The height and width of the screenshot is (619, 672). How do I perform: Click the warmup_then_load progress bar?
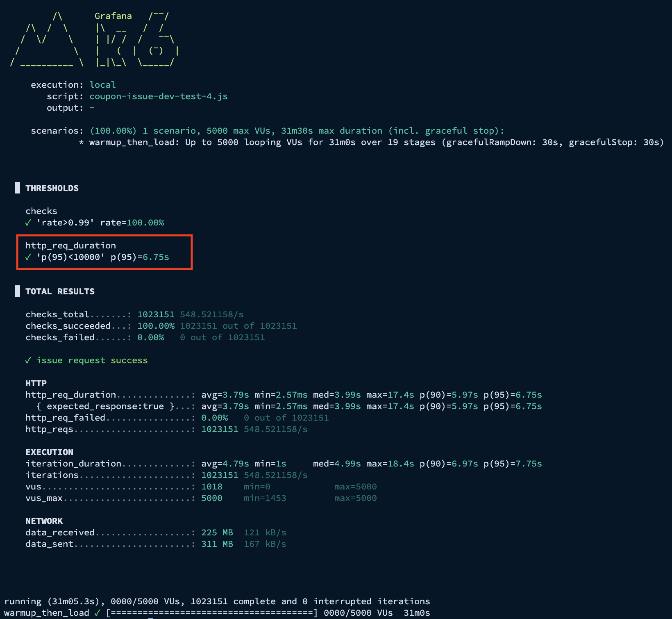pyautogui.click(x=212, y=612)
